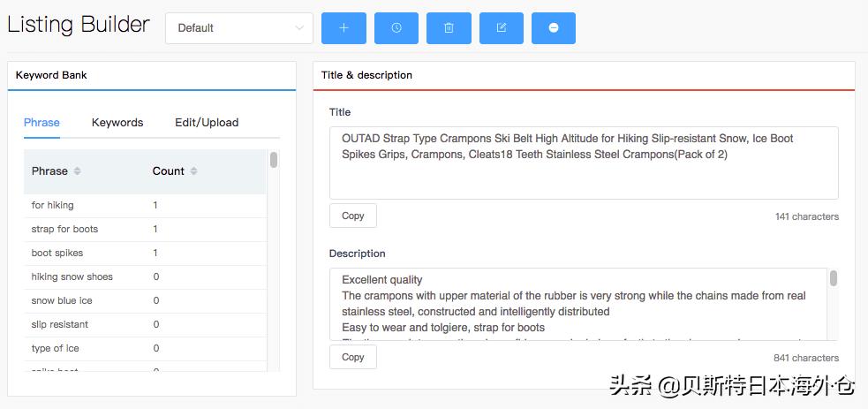Sort by the Count column arrows

(193, 171)
